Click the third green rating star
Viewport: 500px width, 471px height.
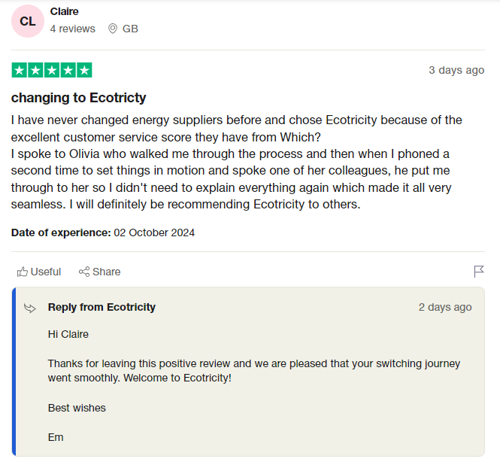(x=52, y=70)
